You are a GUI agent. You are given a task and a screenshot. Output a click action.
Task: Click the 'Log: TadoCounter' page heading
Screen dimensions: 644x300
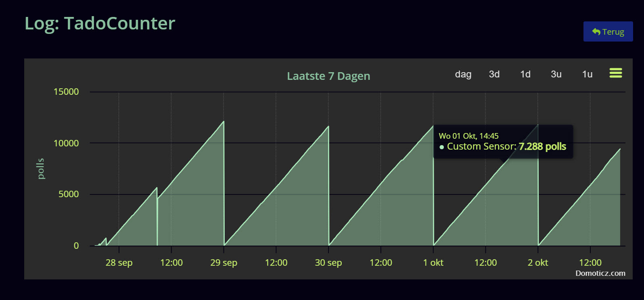click(x=100, y=23)
